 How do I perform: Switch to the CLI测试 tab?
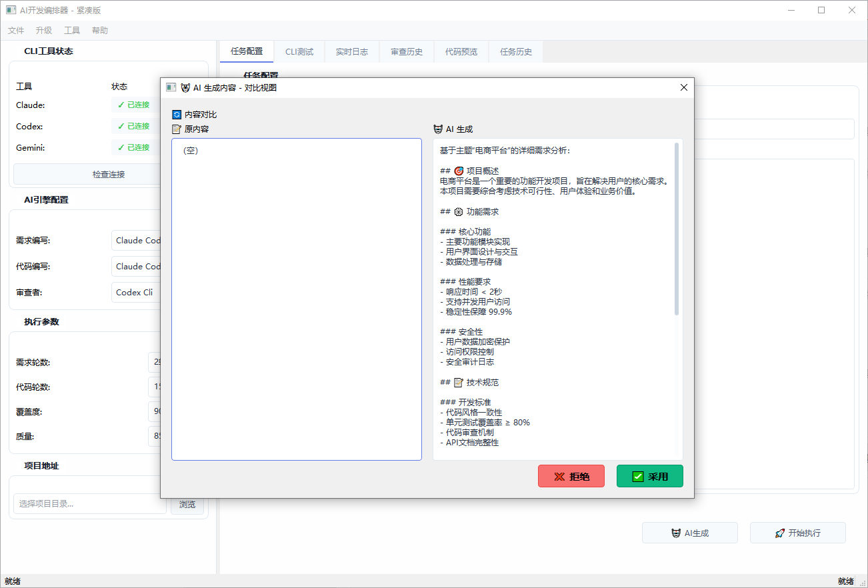[x=299, y=51]
